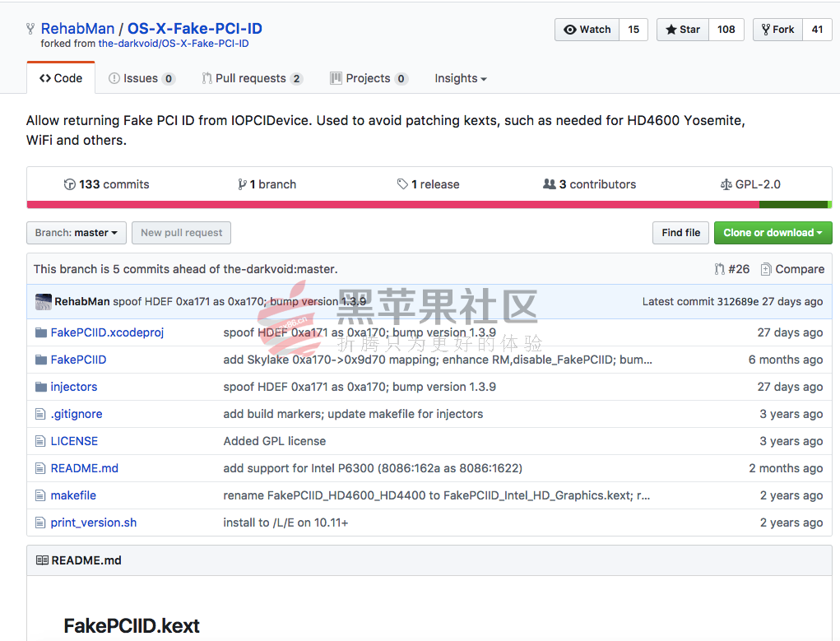Open the makefile file
Viewport: 840px width, 641px height.
click(x=73, y=495)
